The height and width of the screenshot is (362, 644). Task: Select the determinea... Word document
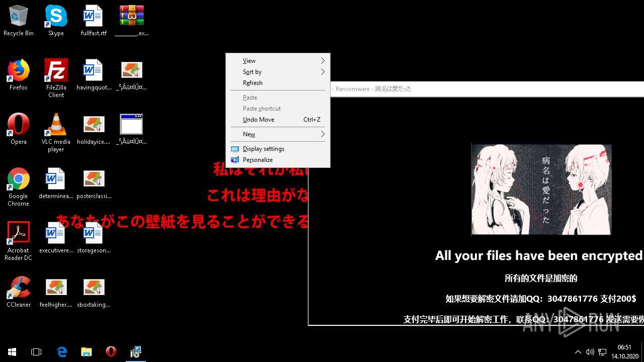click(x=56, y=184)
